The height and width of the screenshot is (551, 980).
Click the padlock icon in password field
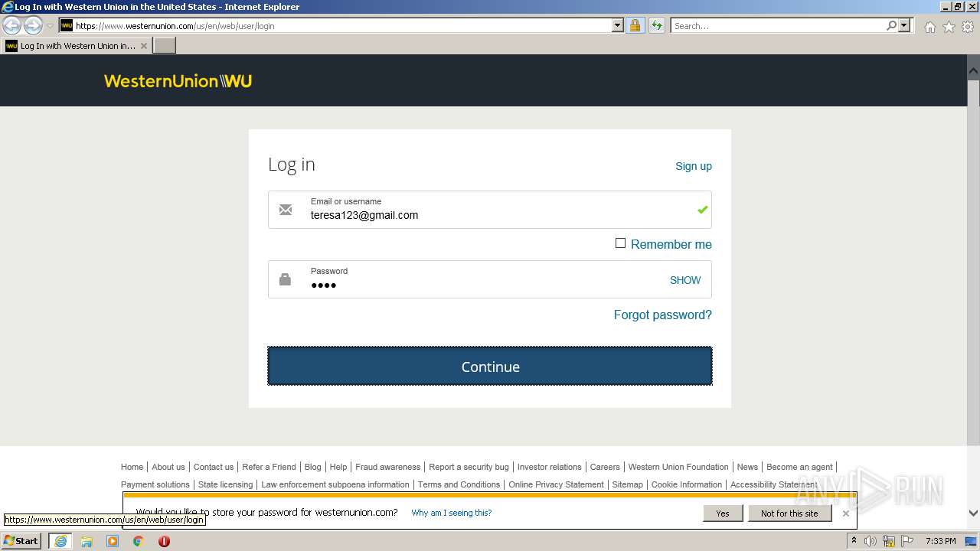[285, 279]
